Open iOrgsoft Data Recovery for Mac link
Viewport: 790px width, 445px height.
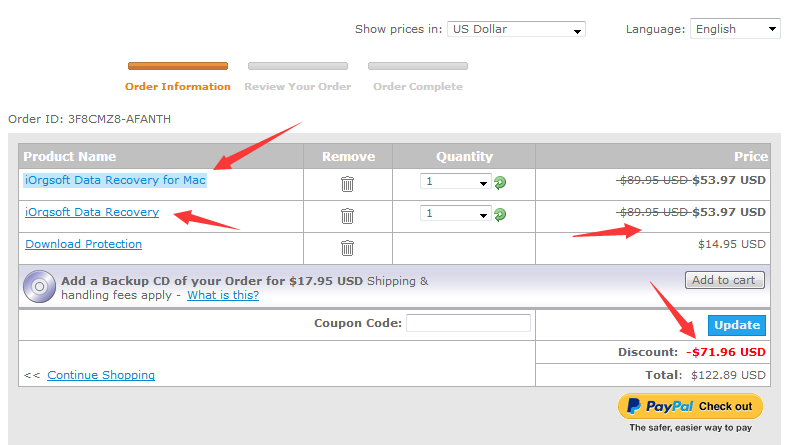(115, 180)
